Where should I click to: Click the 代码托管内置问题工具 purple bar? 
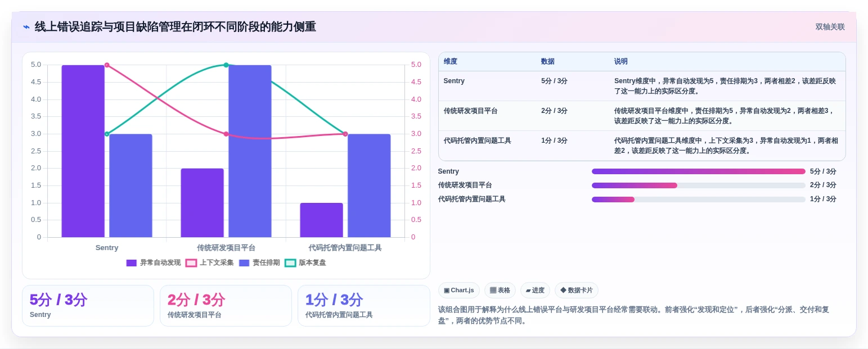[321, 220]
